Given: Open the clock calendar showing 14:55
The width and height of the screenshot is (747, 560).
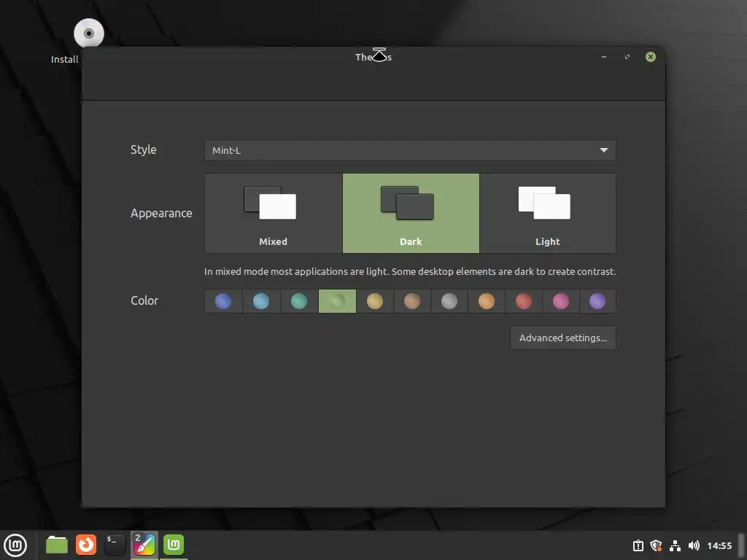Looking at the screenshot, I should tap(719, 545).
